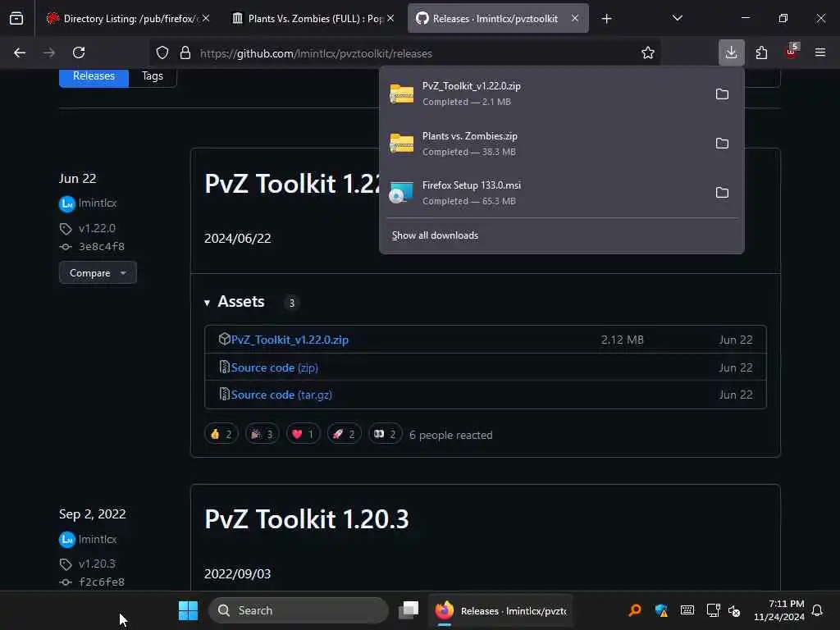Open downloaded PvZ_Toolkit_v1.22.0.zip file
Image resolution: width=840 pixels, height=630 pixels.
(545, 94)
